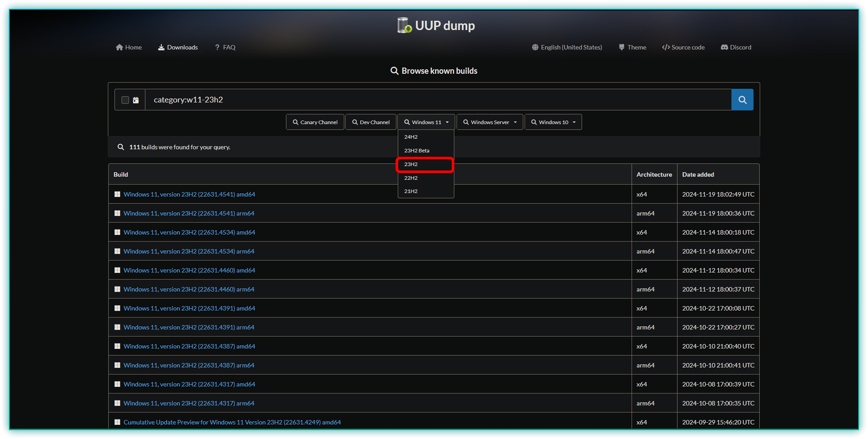The image size is (868, 439).
Task: Open build 22631.4541 arm64 link
Action: pos(189,213)
